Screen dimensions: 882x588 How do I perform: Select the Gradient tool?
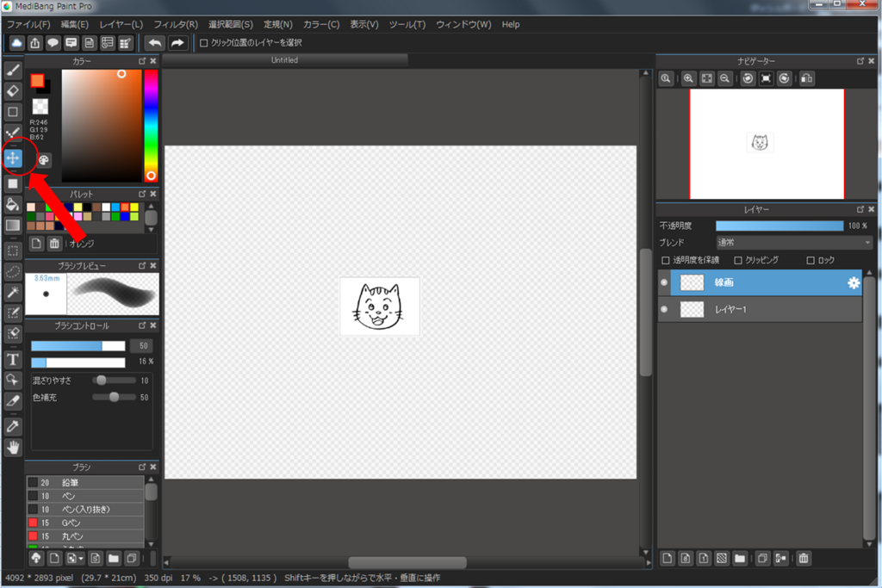[13, 226]
